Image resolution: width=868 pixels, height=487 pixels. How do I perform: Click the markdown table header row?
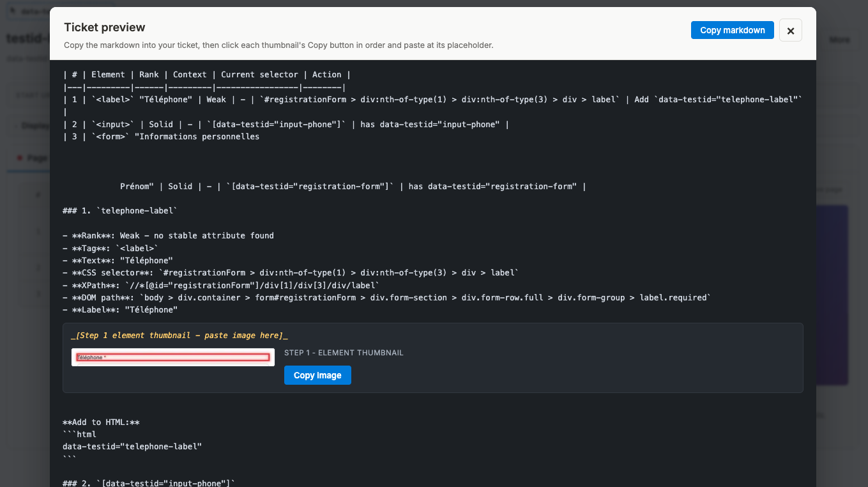pos(206,75)
